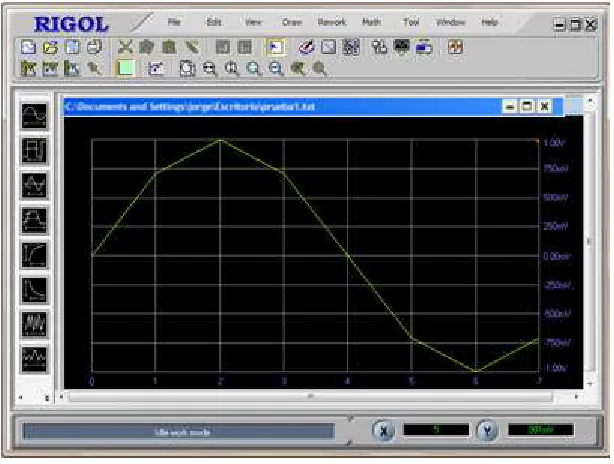Open the Math menu

(x=371, y=22)
